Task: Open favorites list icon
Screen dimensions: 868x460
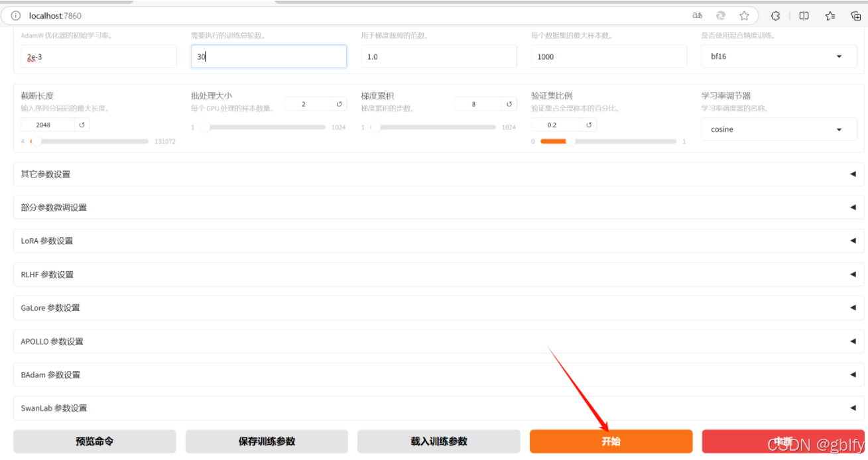Action: [x=830, y=15]
